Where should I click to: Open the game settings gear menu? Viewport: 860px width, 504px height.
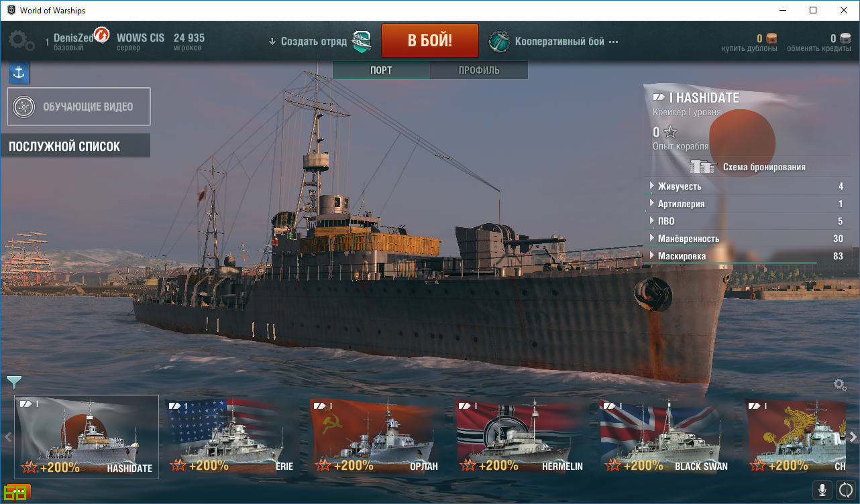(21, 41)
